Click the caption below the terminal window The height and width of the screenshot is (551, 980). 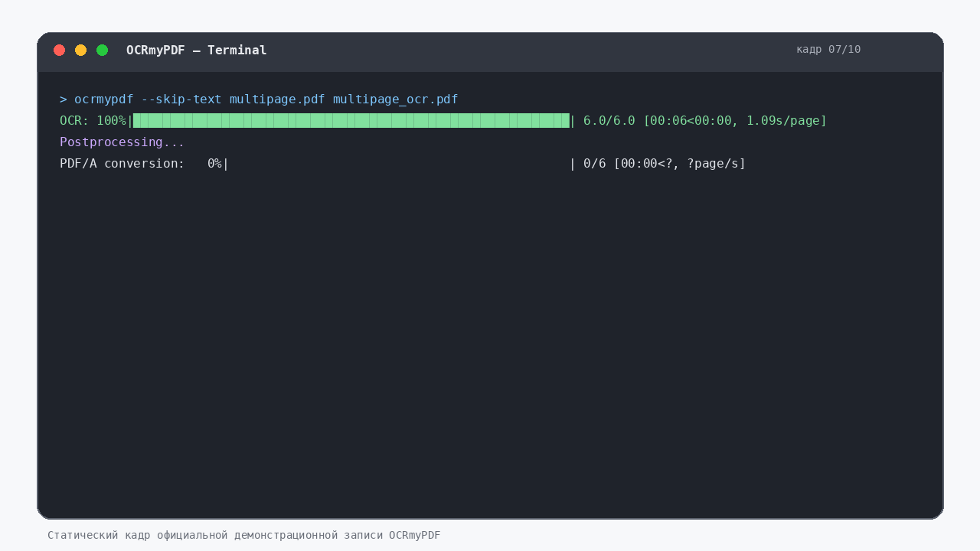point(244,535)
